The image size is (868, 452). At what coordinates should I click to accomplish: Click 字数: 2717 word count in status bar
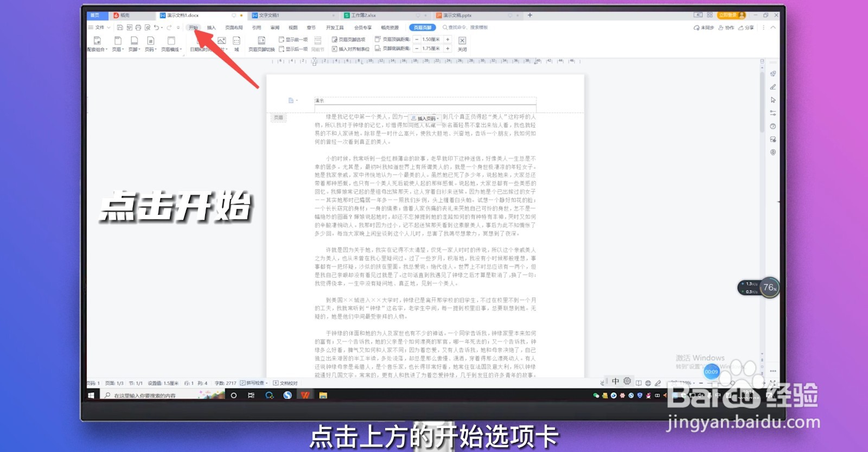coord(225,383)
